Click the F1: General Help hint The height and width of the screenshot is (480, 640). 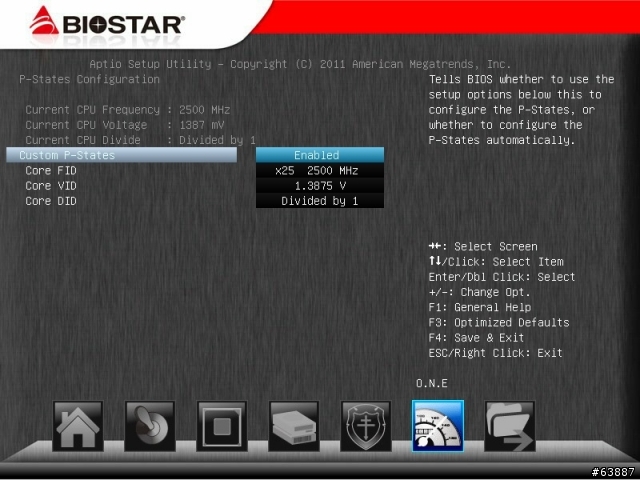[x=480, y=307]
